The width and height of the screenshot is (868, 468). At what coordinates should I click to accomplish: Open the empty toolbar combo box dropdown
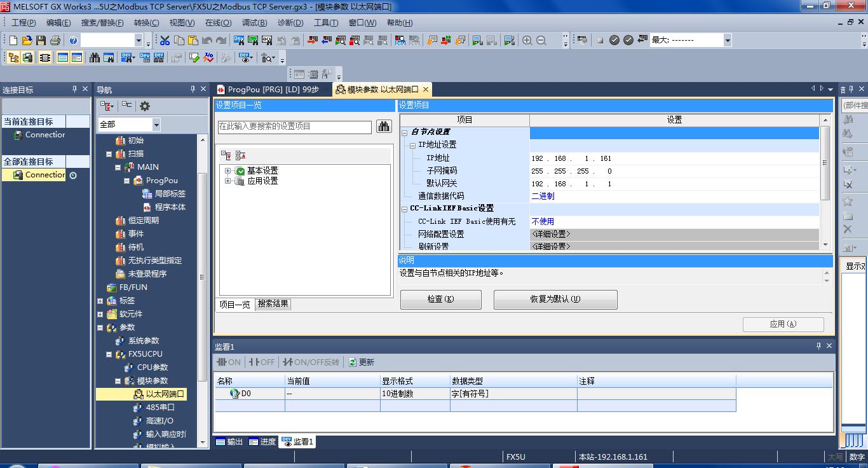139,40
